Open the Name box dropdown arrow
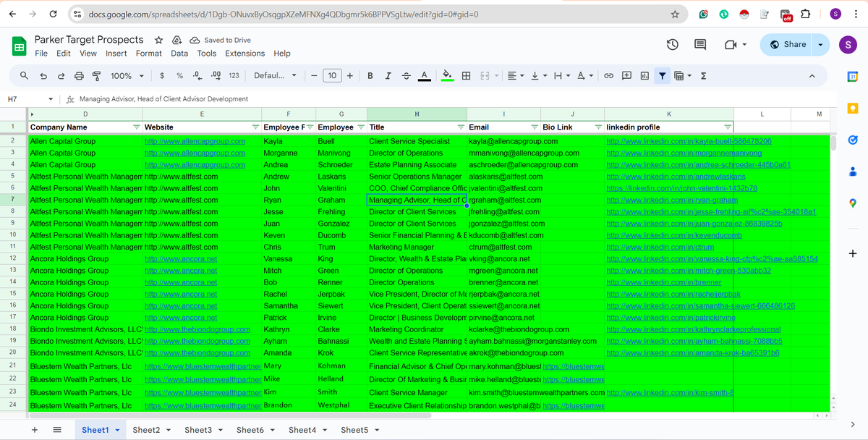Image resolution: width=868 pixels, height=440 pixels. point(50,99)
